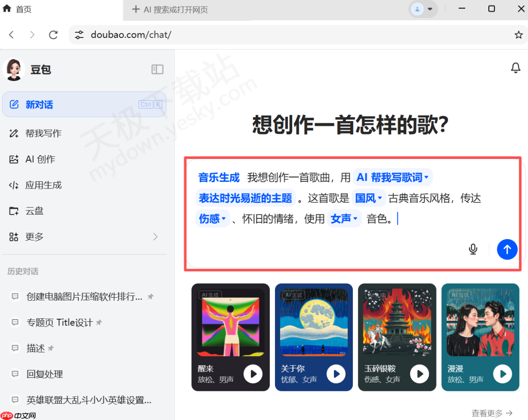Viewport: 528px width, 420px height.
Task: Start 新对话 in sidebar
Action: tap(84, 104)
